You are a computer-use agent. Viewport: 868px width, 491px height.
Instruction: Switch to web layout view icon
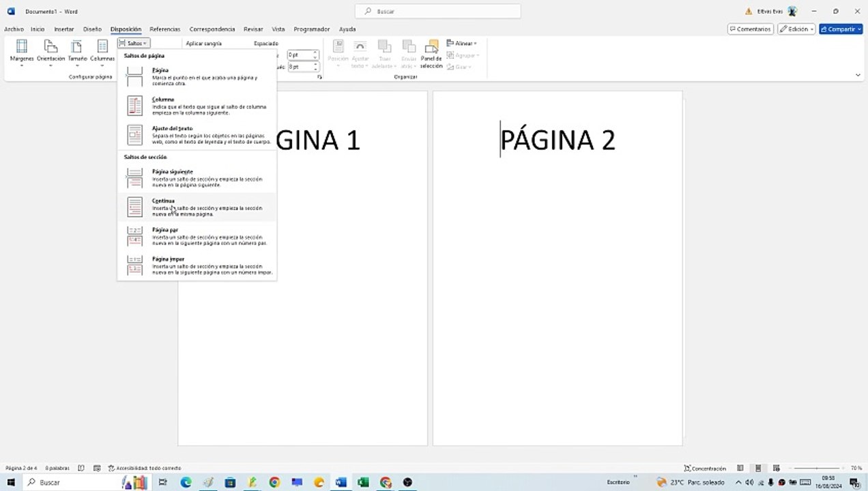[x=776, y=468]
